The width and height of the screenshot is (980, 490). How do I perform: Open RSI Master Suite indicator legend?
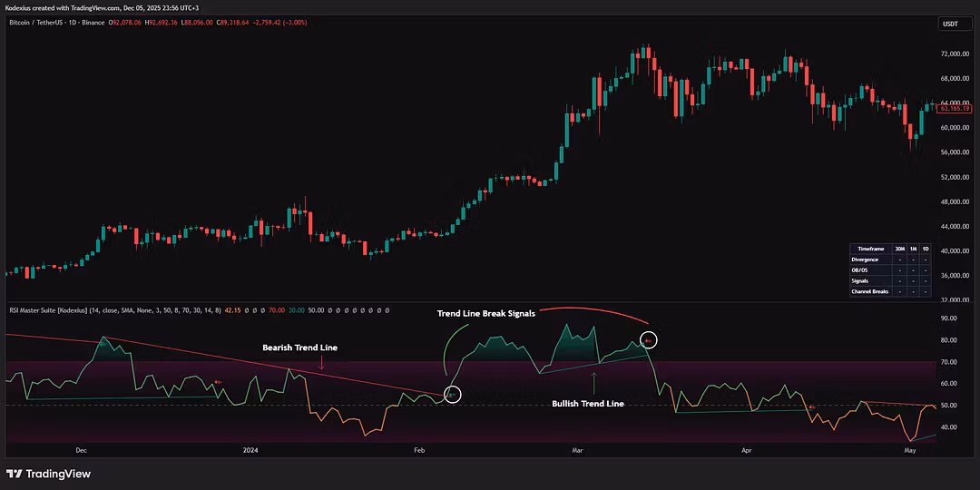pyautogui.click(x=54, y=310)
